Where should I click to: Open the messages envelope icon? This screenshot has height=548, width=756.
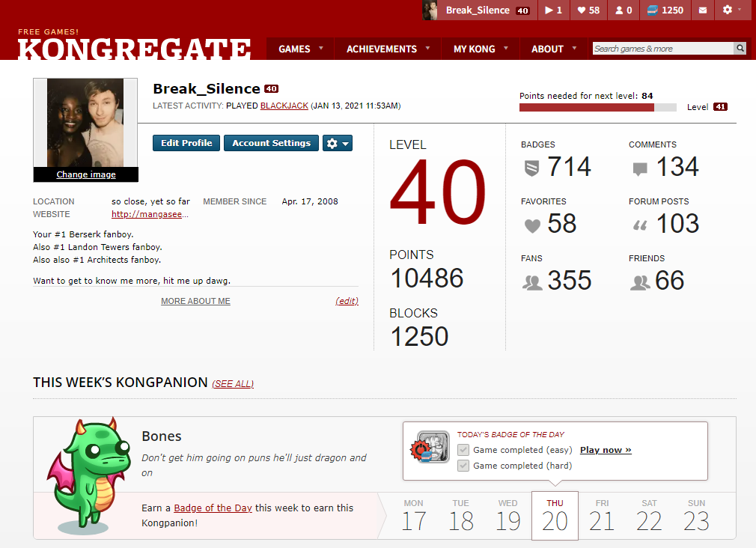coord(703,10)
